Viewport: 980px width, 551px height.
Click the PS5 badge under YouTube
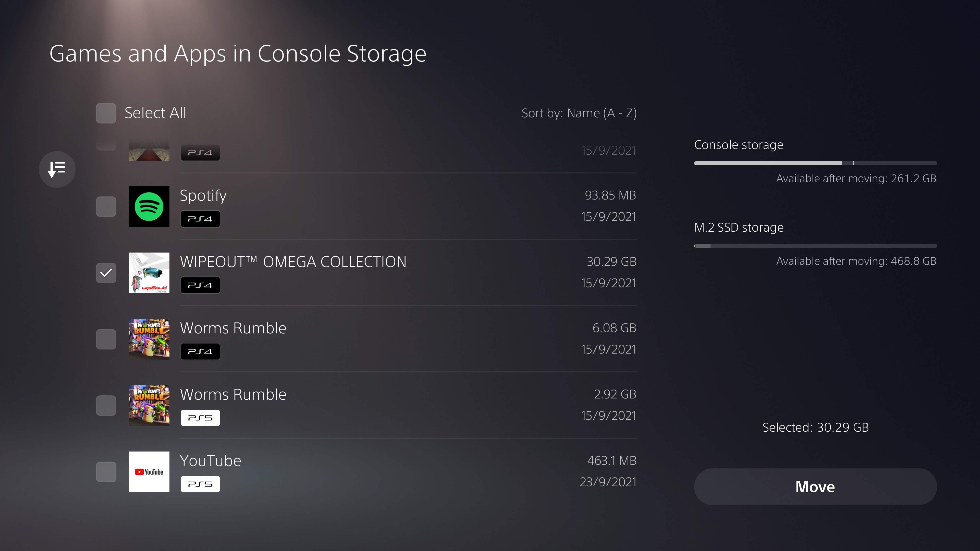[200, 484]
